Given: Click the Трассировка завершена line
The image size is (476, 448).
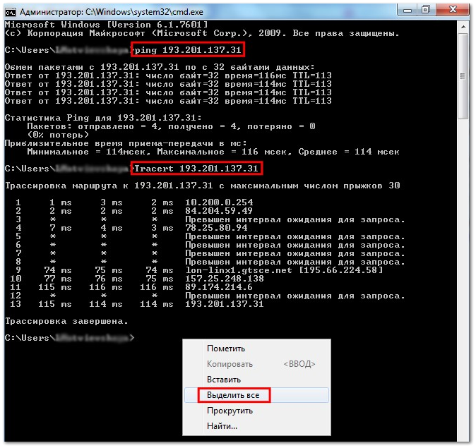Looking at the screenshot, I should (x=66, y=321).
